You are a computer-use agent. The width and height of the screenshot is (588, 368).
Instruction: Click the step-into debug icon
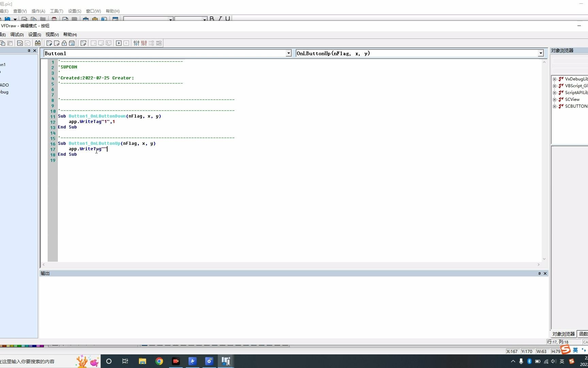pos(93,43)
